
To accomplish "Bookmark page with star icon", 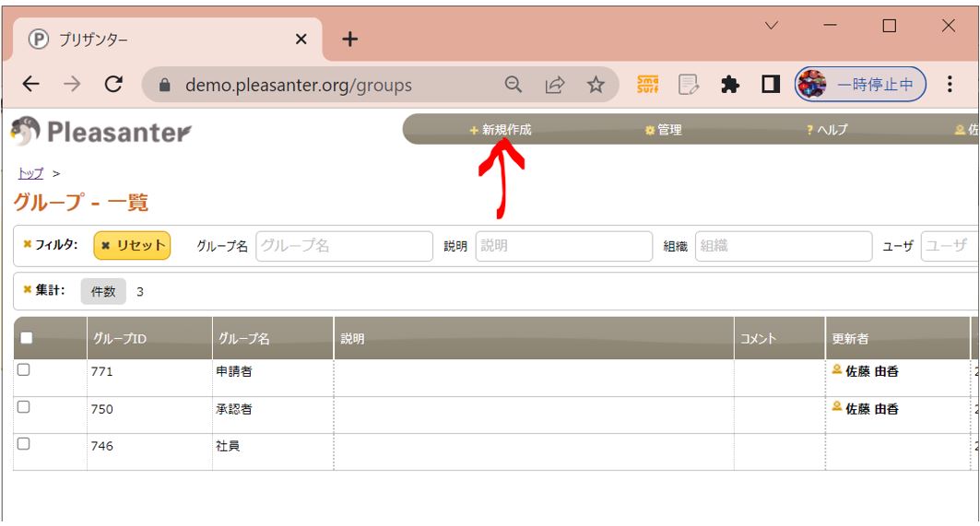I will (x=596, y=85).
